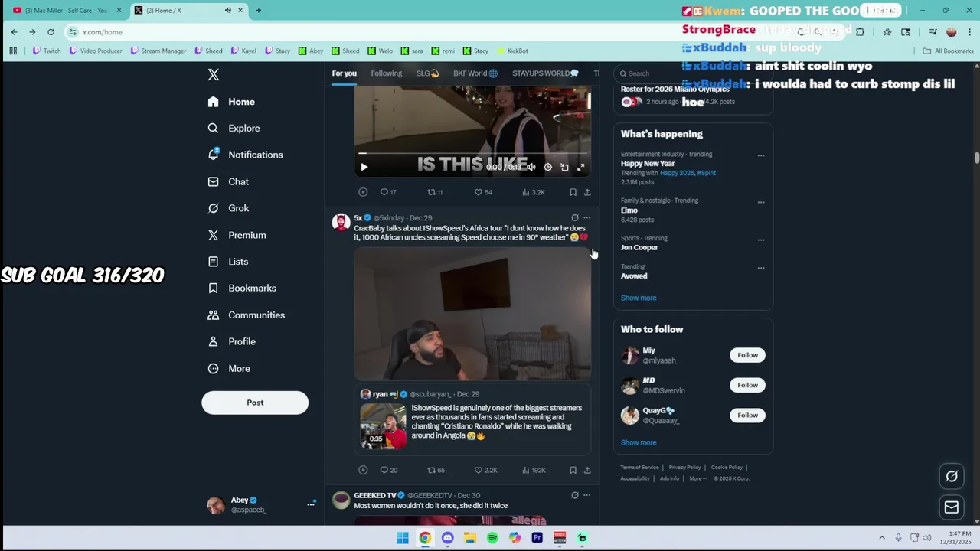Screen dimensions: 980x551
Task: Open more options for Avowed trend
Action: coord(761,268)
